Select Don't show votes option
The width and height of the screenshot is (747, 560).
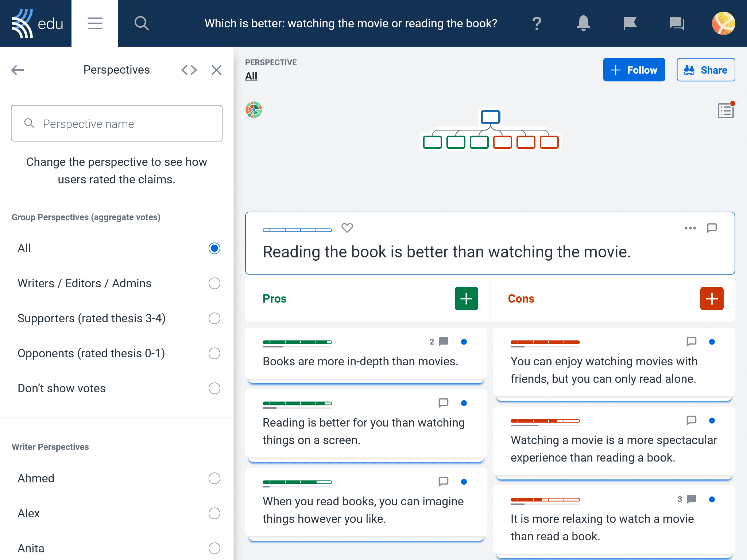(x=214, y=388)
